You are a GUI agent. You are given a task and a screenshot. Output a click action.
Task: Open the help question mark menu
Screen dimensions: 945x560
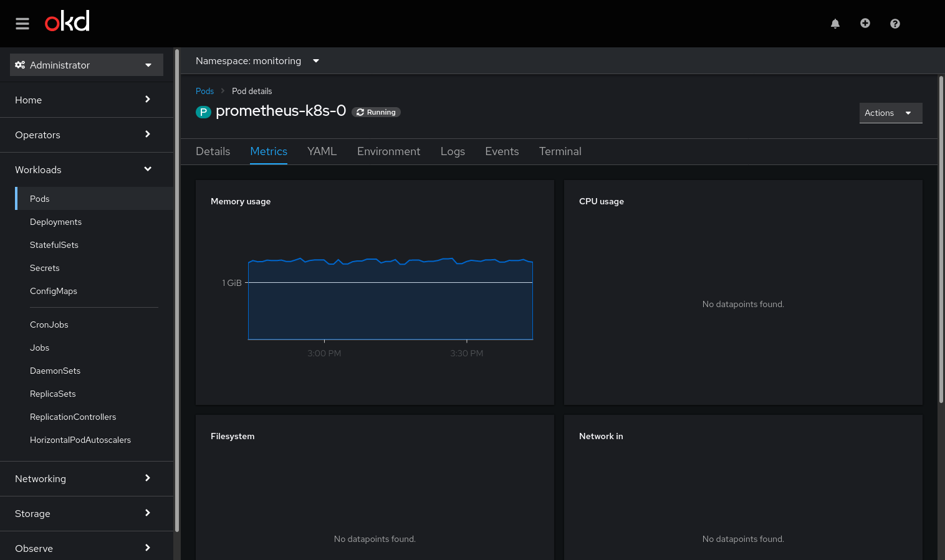point(895,24)
